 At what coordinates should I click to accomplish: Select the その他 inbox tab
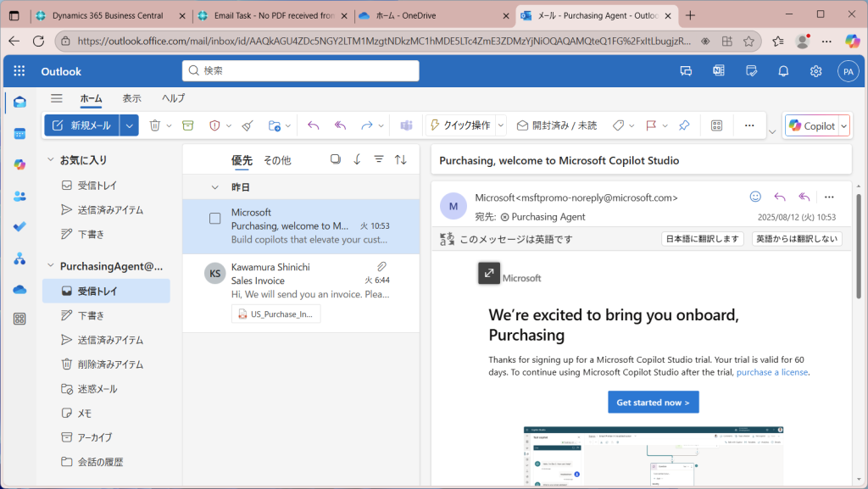[277, 160]
